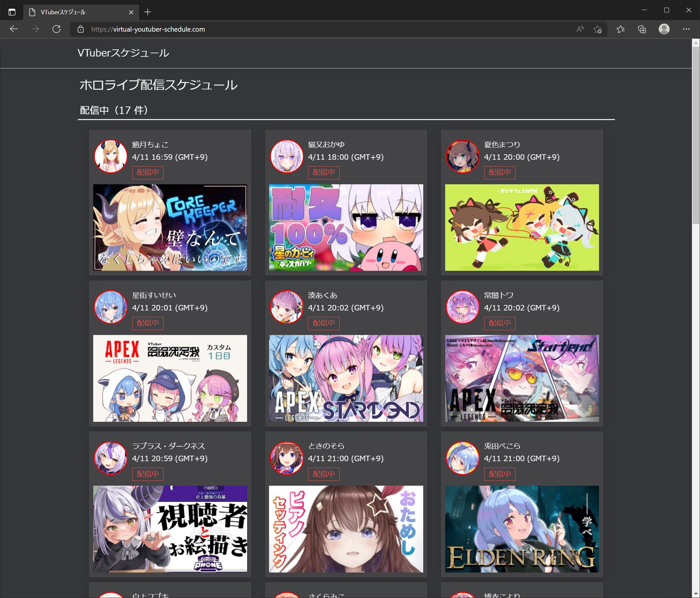The width and height of the screenshot is (700, 598).
Task: Open the Read aloud icon in address bar
Action: 580,29
